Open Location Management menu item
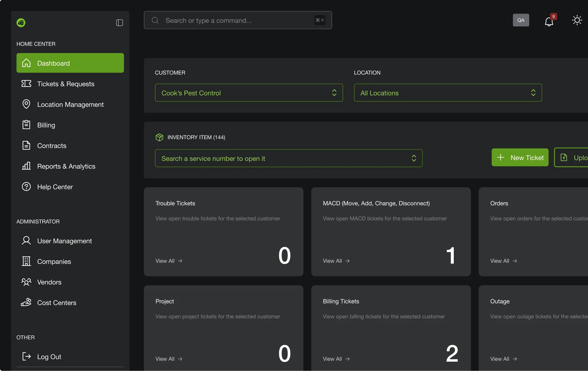This screenshot has width=588, height=371. pos(70,104)
